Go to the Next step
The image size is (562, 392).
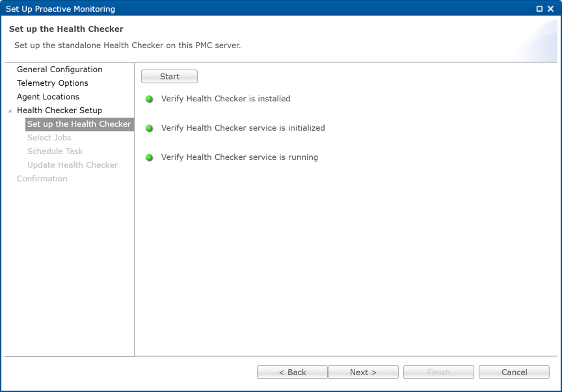pos(363,372)
